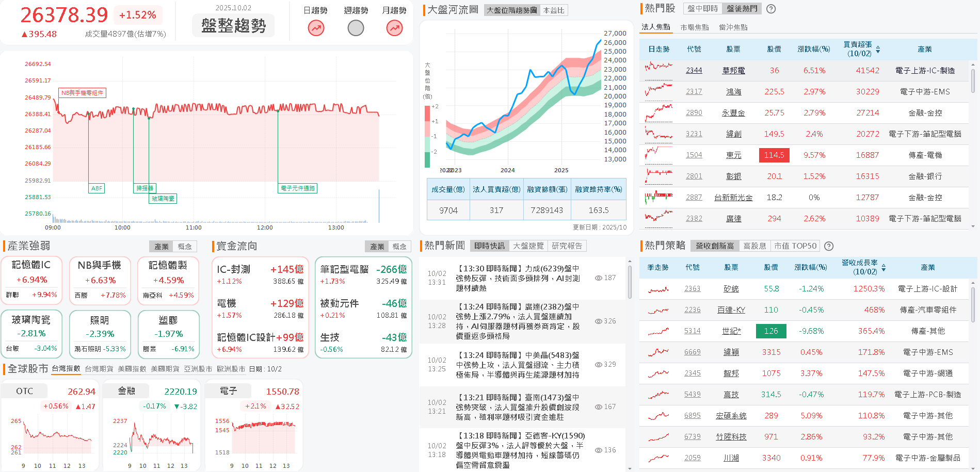Sort strategy list by 營收成長率 arrows
The height and width of the screenshot is (472, 980).
pos(883,268)
